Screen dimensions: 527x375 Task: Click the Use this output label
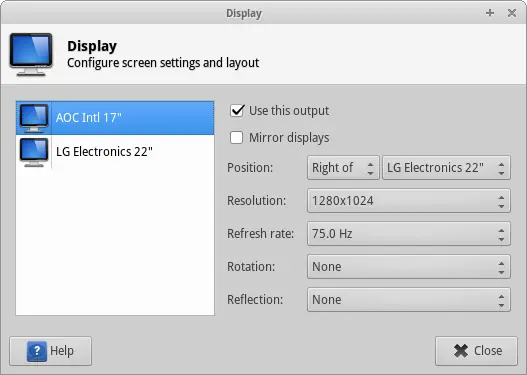289,111
